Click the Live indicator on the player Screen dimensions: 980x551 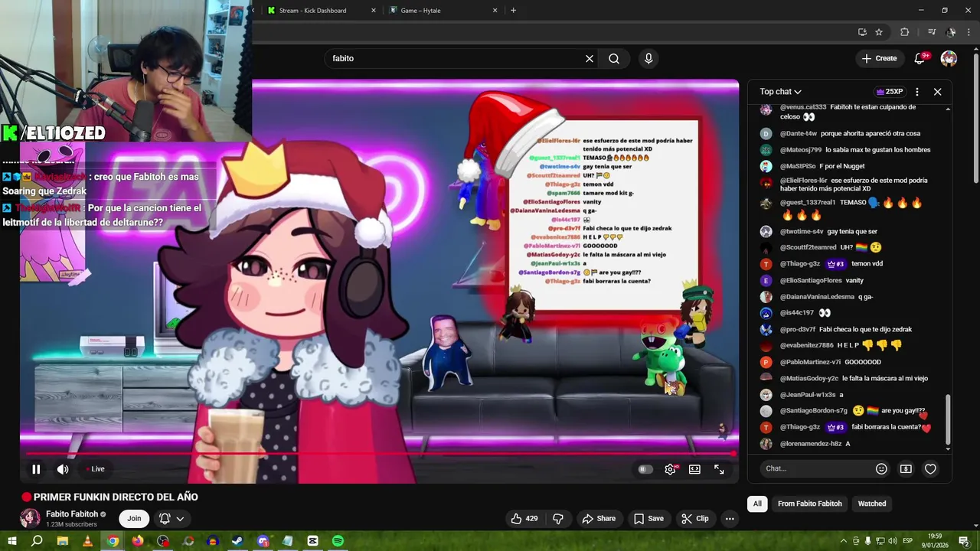pos(95,469)
